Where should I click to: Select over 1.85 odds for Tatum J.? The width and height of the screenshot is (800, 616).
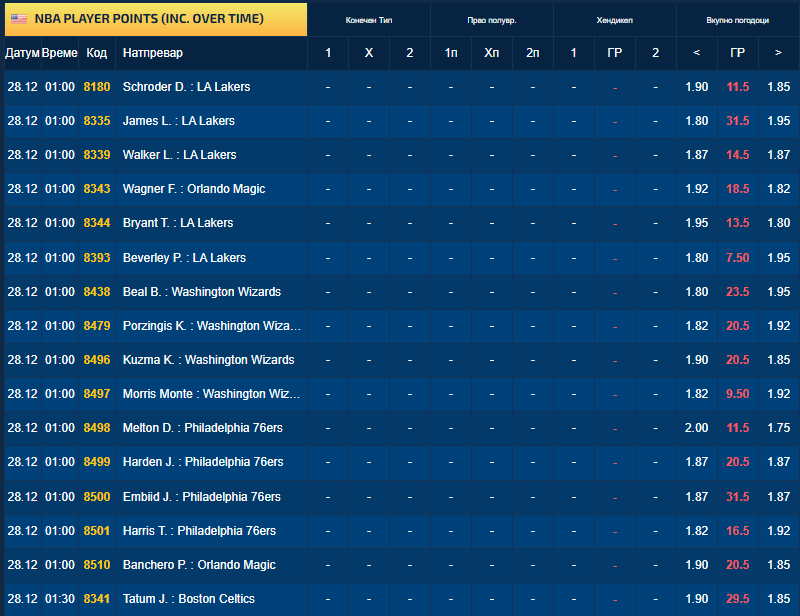779,599
